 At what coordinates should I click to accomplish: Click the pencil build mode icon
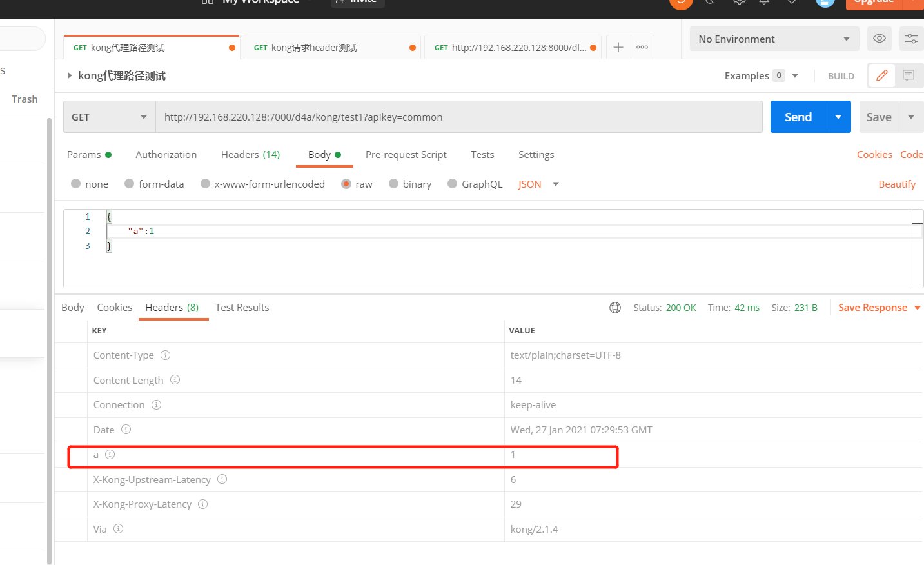pyautogui.click(x=881, y=75)
